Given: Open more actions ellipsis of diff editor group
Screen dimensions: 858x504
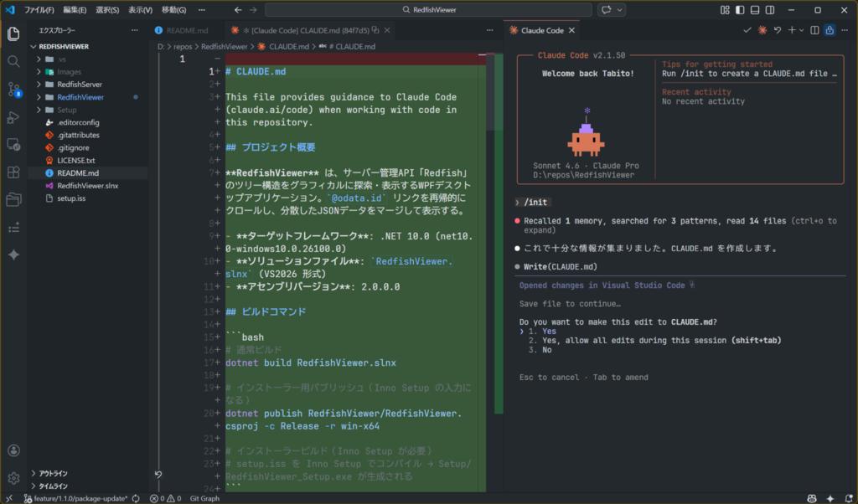Looking at the screenshot, I should click(x=489, y=30).
